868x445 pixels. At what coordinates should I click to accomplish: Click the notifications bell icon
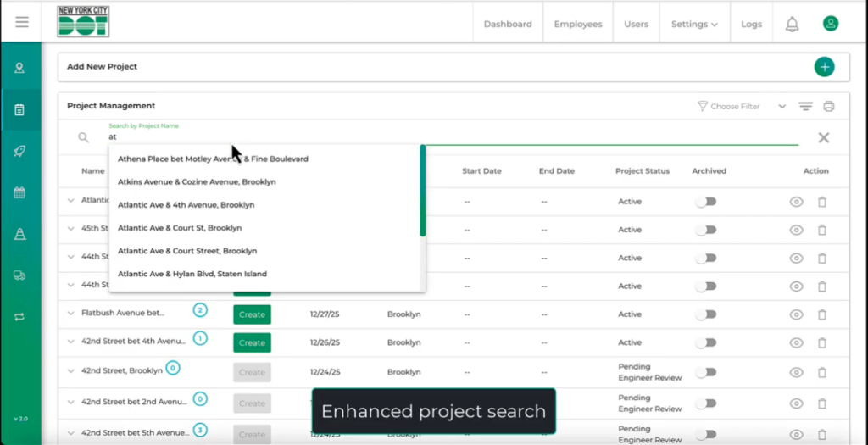pyautogui.click(x=792, y=24)
